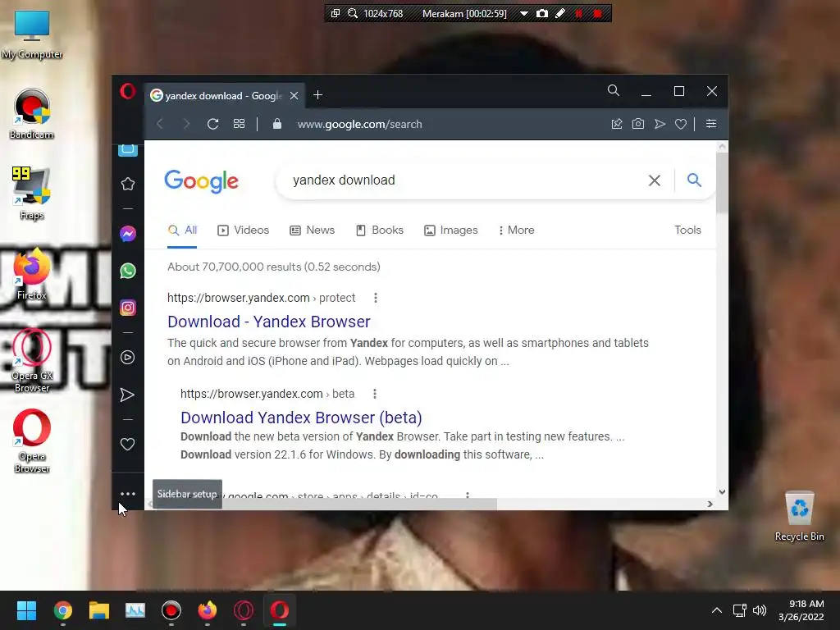Submit search with blue magnifier icon
Image resolution: width=840 pixels, height=630 pixels.
[694, 180]
